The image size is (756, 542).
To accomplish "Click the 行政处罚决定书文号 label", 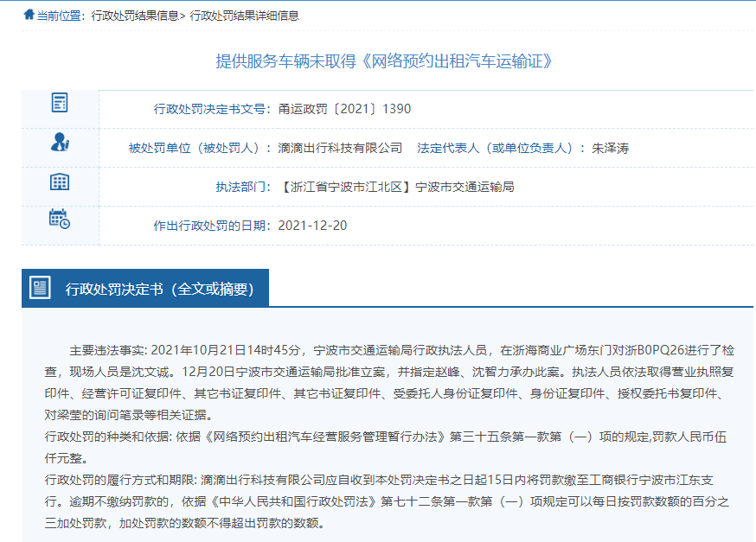I will point(212,110).
